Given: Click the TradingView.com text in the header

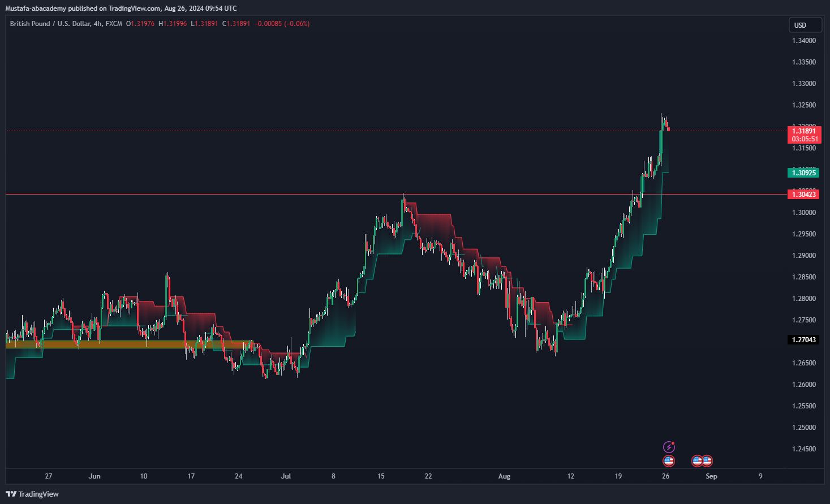Looking at the screenshot, I should [134, 8].
